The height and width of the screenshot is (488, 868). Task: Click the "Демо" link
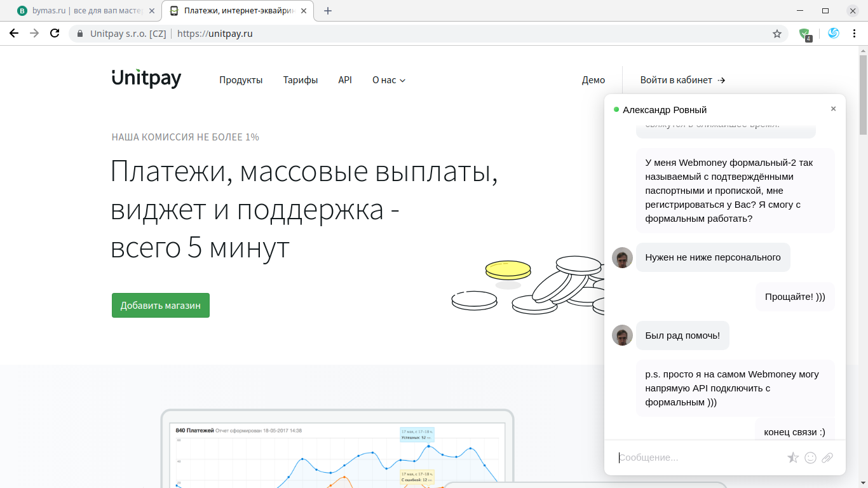pyautogui.click(x=593, y=80)
